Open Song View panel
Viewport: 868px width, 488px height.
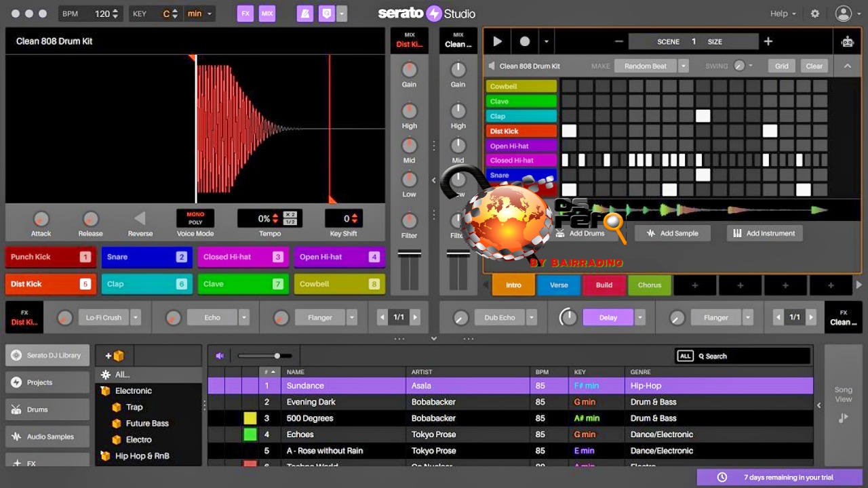[x=843, y=404]
